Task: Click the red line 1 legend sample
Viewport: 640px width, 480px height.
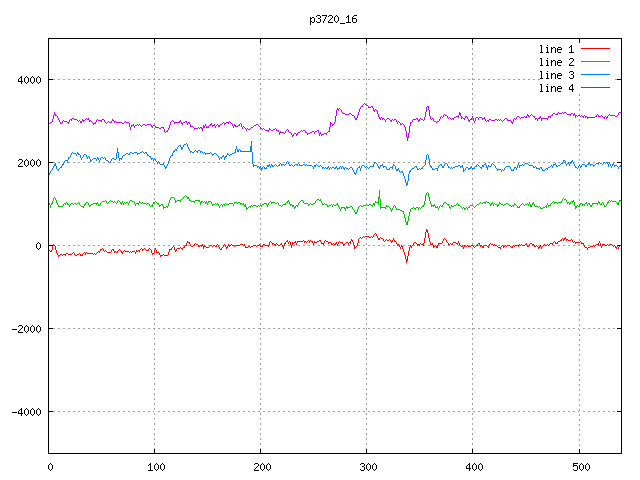Action: point(595,48)
